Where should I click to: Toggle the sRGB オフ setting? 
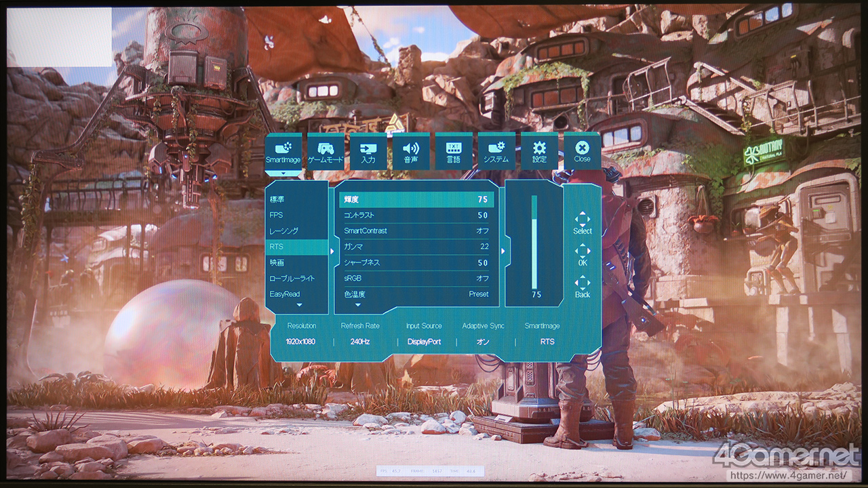click(x=416, y=278)
